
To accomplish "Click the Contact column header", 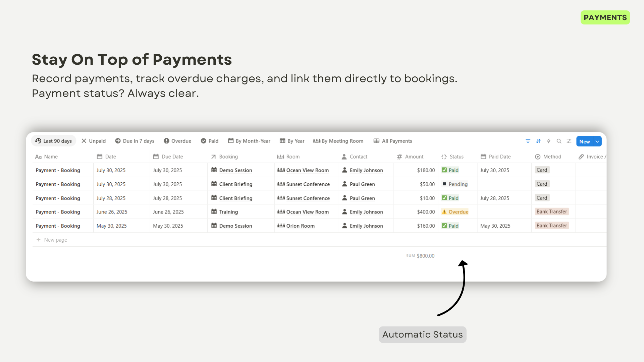I will tap(355, 157).
